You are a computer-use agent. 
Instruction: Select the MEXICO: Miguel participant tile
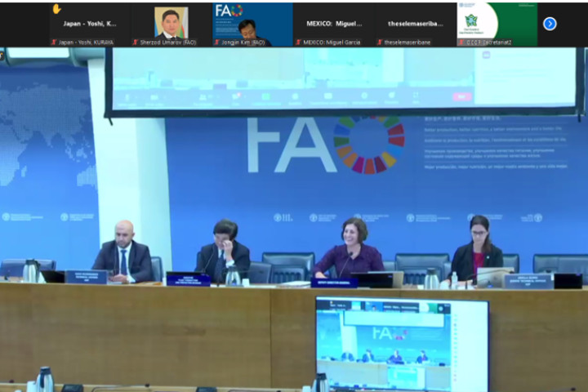point(334,24)
